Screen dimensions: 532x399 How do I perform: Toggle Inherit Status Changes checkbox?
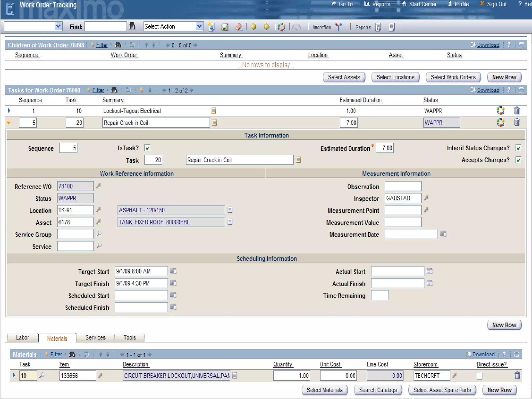point(518,148)
